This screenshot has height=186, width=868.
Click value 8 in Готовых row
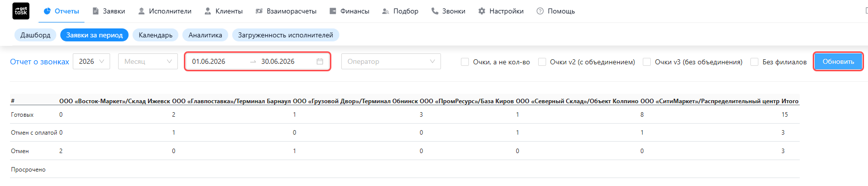point(642,115)
